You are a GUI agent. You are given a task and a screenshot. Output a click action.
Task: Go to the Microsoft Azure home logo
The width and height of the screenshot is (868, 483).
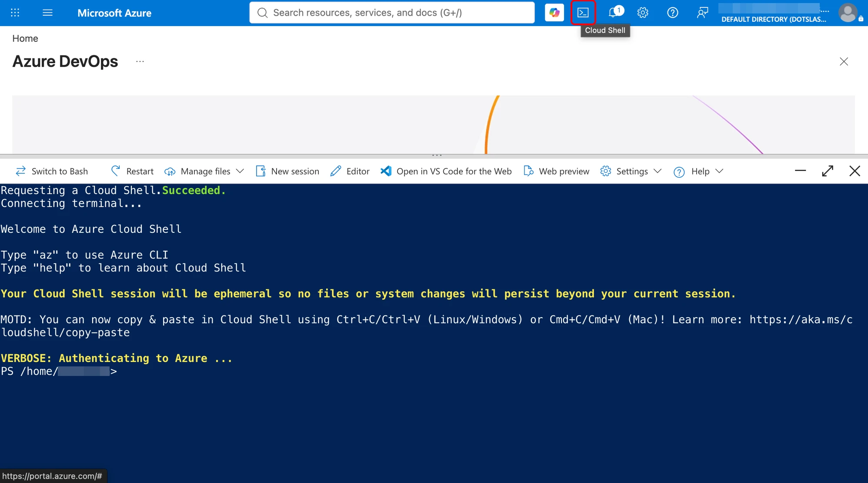[114, 13]
